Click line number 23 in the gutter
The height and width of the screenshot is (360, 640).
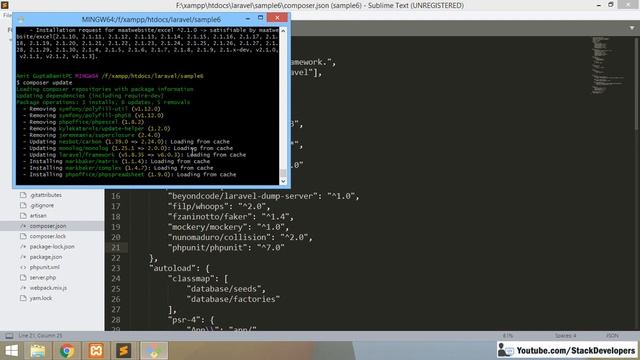[116, 268]
